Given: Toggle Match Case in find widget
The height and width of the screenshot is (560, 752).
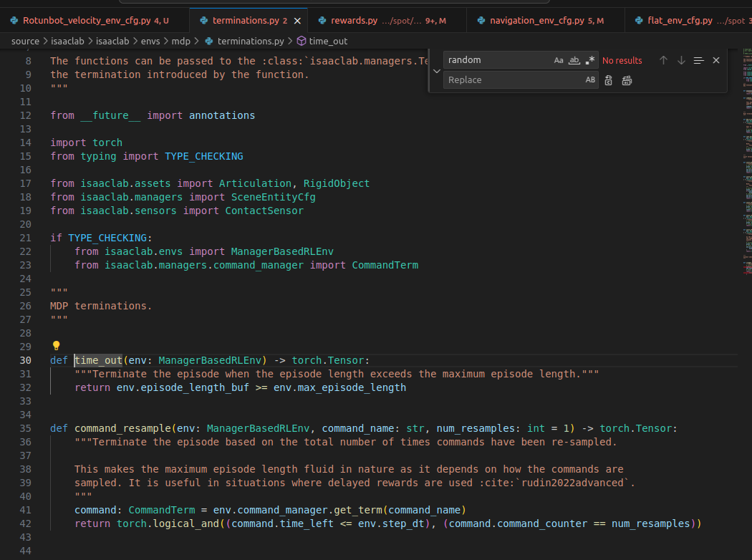Looking at the screenshot, I should (558, 60).
